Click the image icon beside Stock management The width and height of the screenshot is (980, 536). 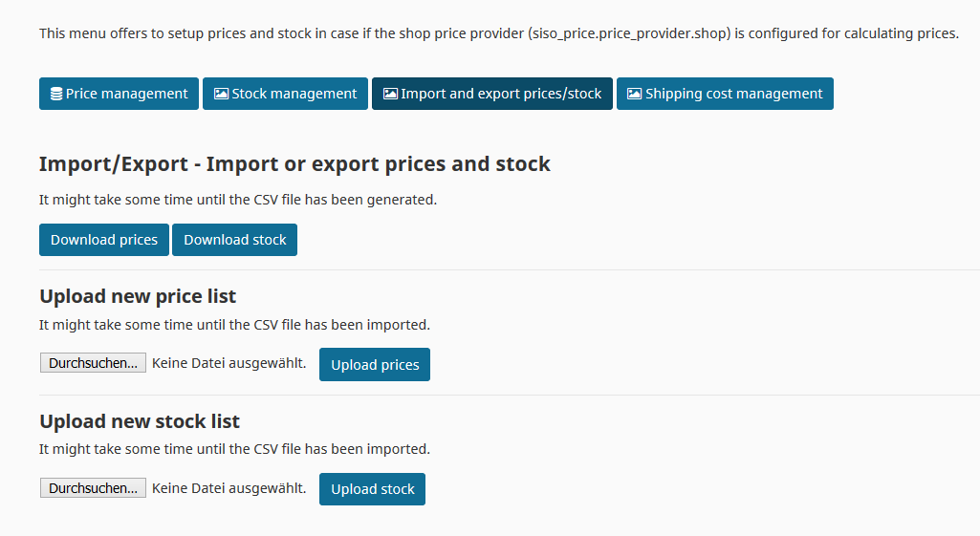(x=221, y=94)
